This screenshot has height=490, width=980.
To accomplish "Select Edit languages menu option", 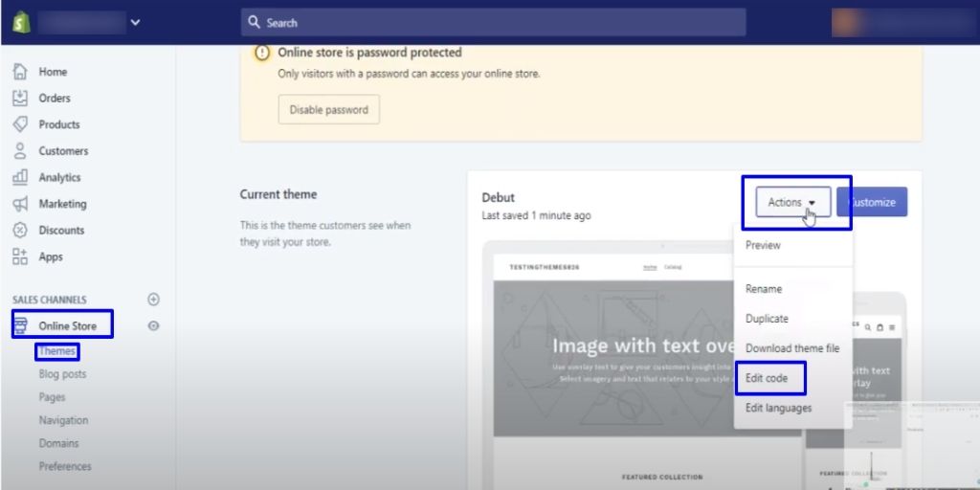I will (778, 408).
